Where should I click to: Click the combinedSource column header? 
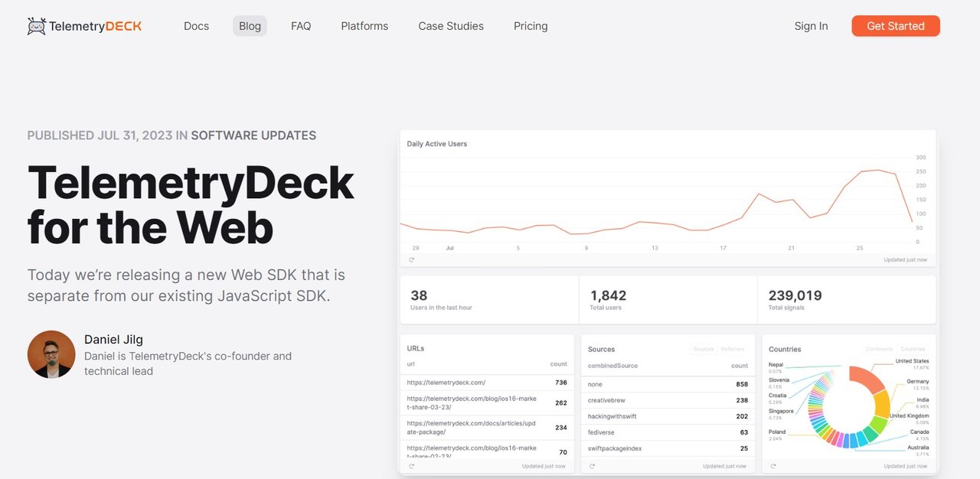612,366
